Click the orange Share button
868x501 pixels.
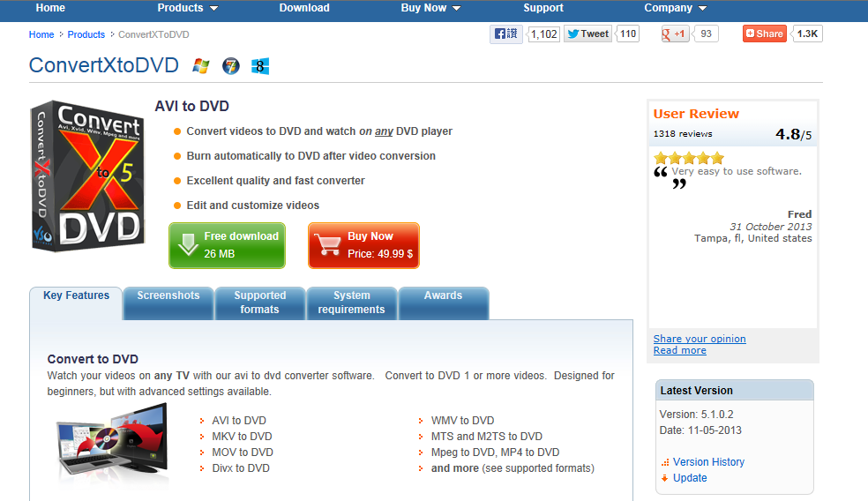pyautogui.click(x=765, y=34)
